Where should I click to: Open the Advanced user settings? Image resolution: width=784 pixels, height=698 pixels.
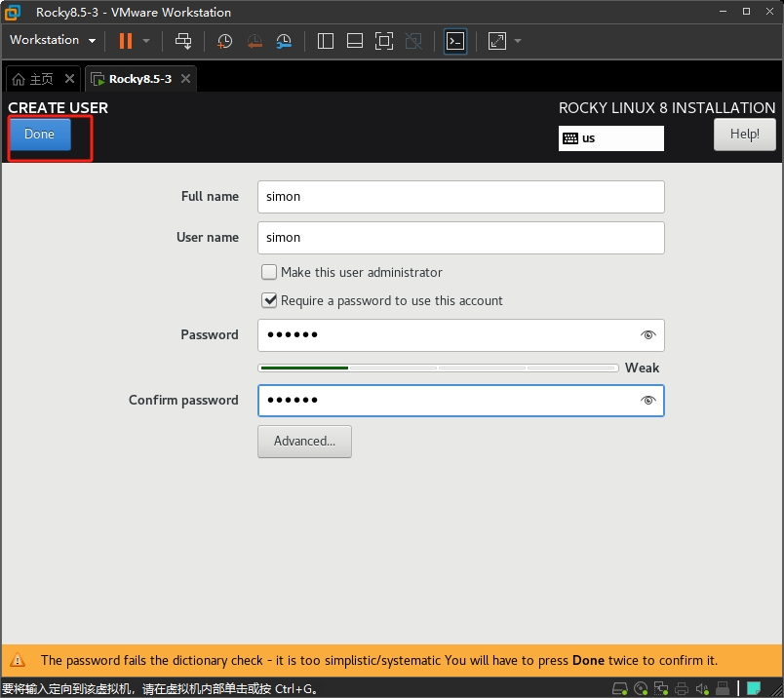click(x=304, y=441)
